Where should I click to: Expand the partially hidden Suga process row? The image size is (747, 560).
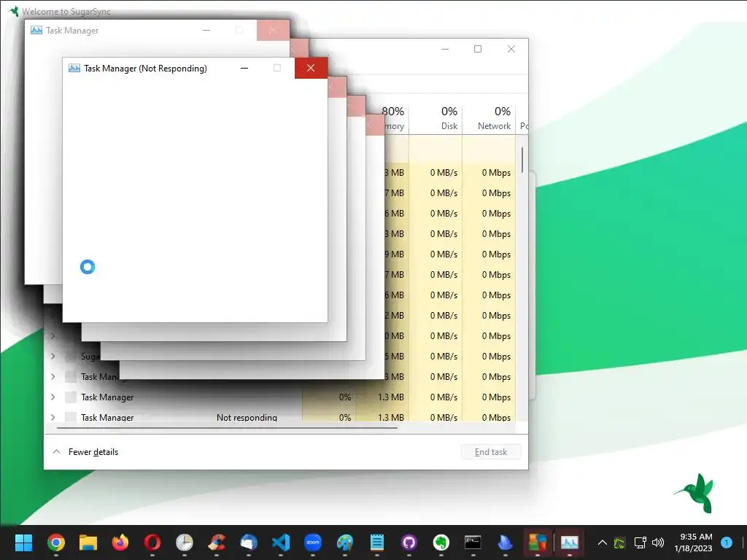[53, 356]
